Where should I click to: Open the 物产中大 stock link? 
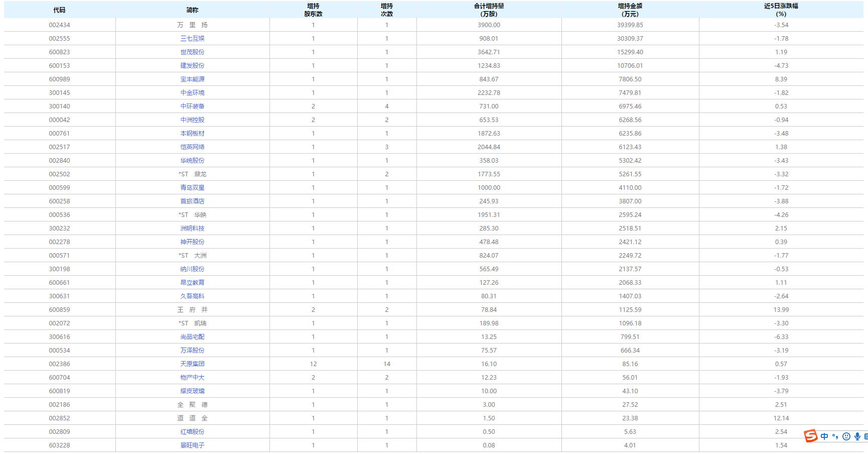coord(192,378)
